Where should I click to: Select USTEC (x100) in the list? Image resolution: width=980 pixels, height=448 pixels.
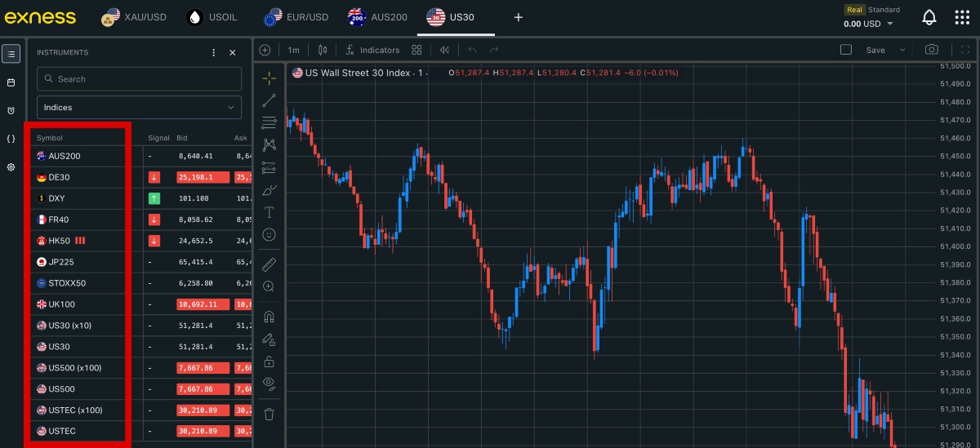point(78,410)
